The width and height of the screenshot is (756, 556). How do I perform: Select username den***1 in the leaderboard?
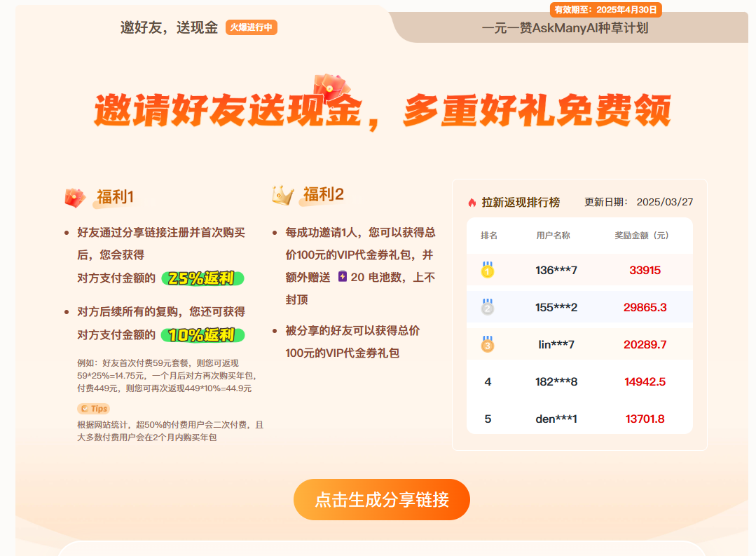click(556, 419)
